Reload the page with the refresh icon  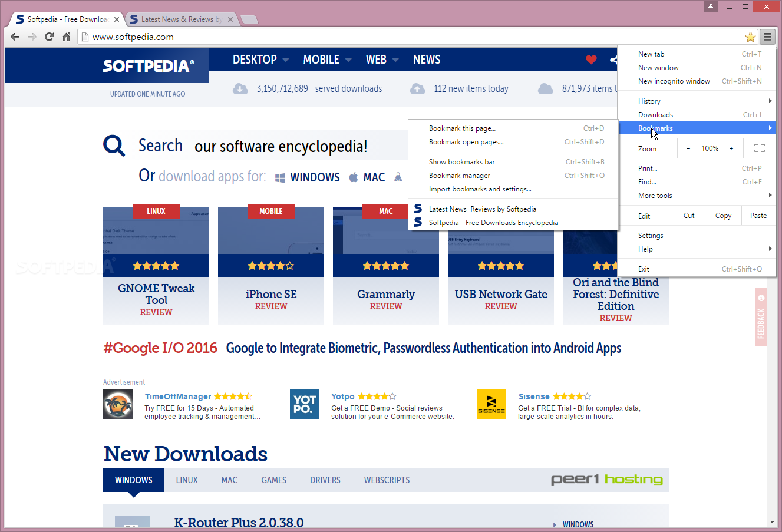pyautogui.click(x=50, y=37)
